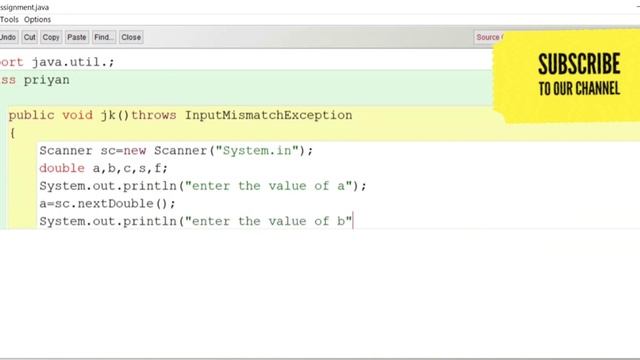Click the 'public void jk()throws InputMismatchException' line
The height and width of the screenshot is (360, 640).
point(180,116)
